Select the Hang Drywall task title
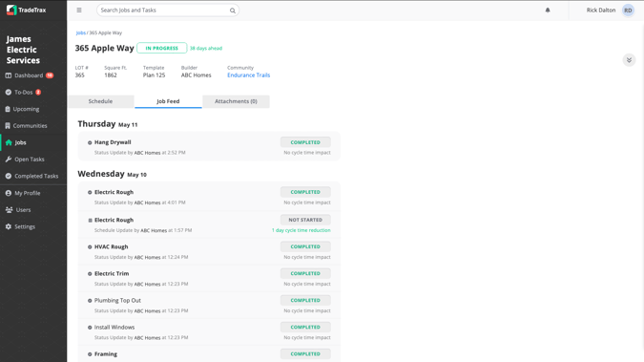The width and height of the screenshot is (644, 362). (x=113, y=142)
